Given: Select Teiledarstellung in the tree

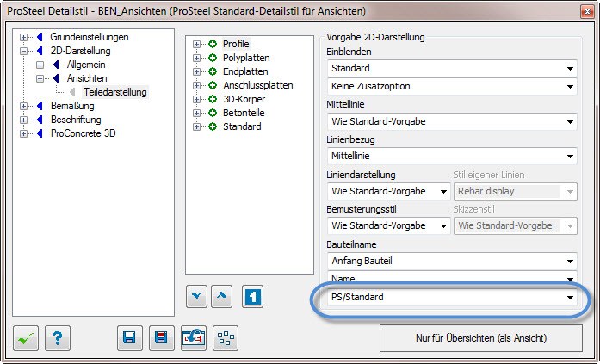Looking at the screenshot, I should pos(115,92).
